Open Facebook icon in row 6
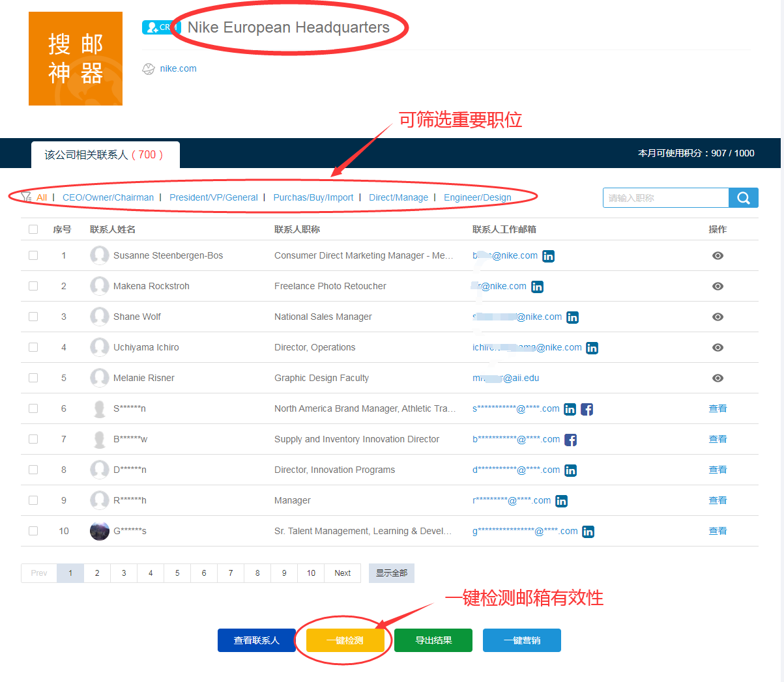 point(587,409)
